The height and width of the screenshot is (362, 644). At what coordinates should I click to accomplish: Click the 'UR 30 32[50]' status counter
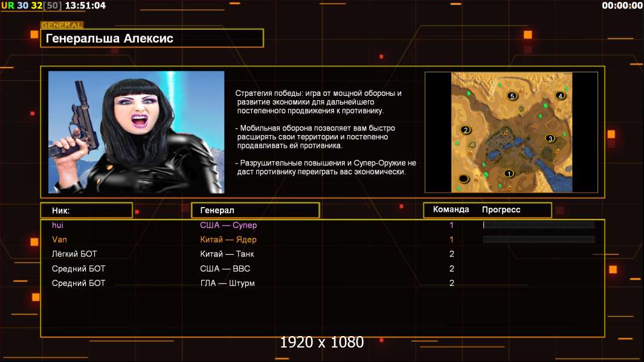pyautogui.click(x=31, y=5)
